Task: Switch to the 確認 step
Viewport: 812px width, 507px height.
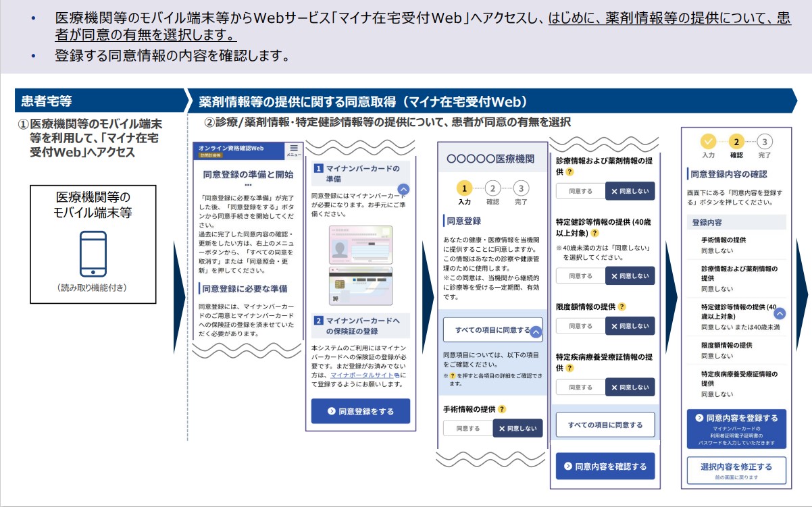Action: [x=494, y=188]
